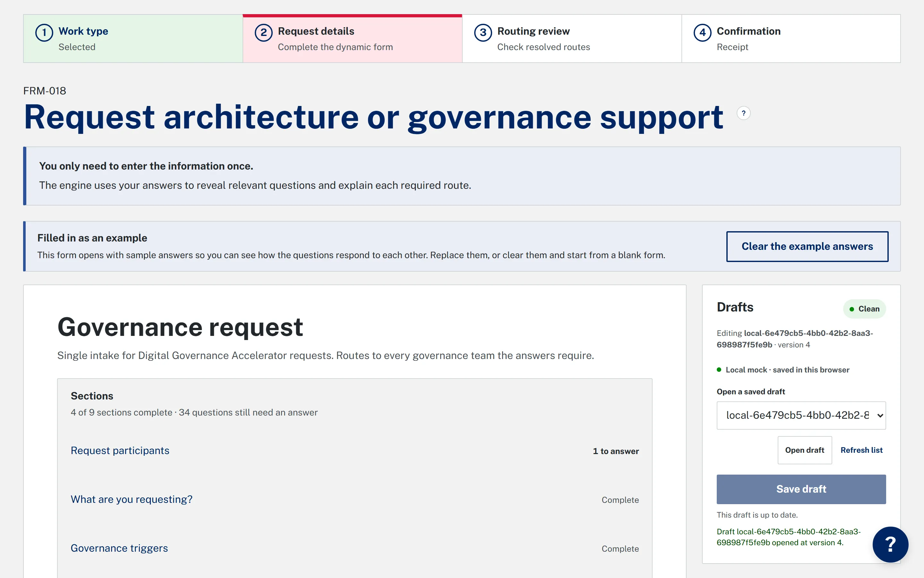Click Clear the example answers button
This screenshot has width=924, height=578.
[807, 247]
